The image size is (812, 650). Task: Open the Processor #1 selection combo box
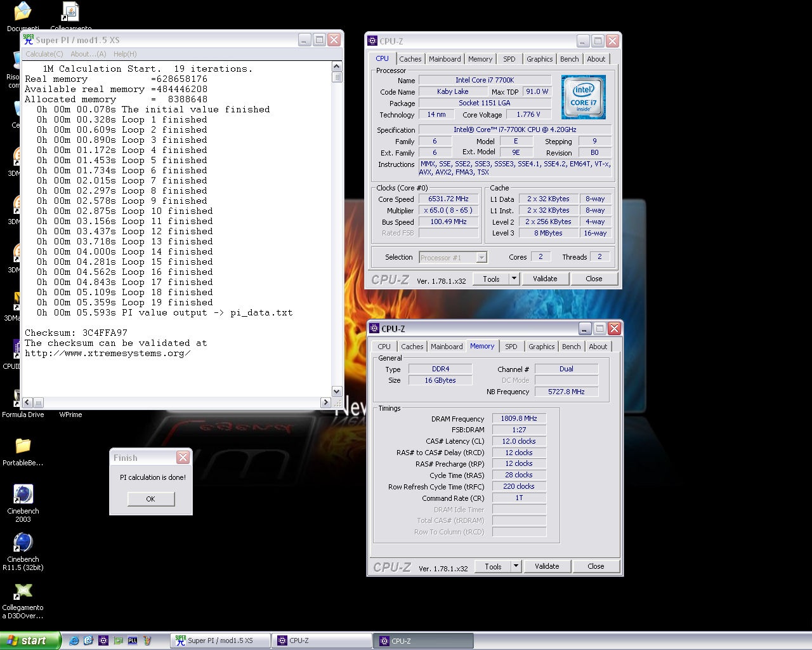click(x=453, y=257)
